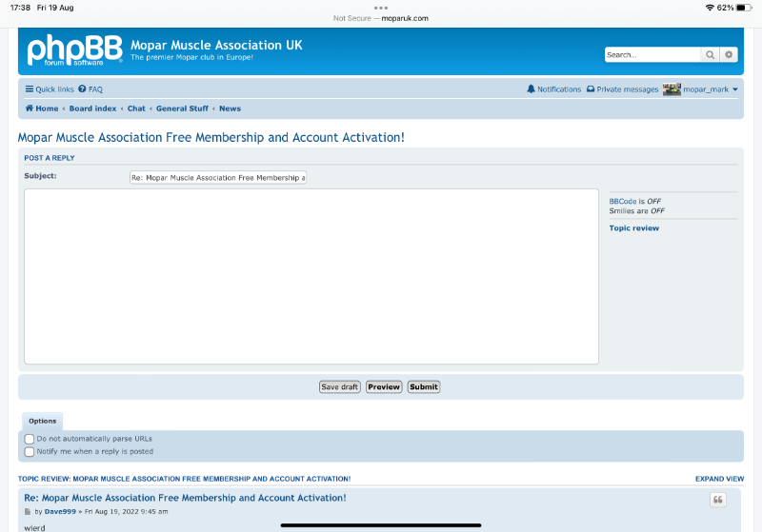Screen dimensions: 762x532
Task: Click Save draft button
Action: tap(339, 387)
